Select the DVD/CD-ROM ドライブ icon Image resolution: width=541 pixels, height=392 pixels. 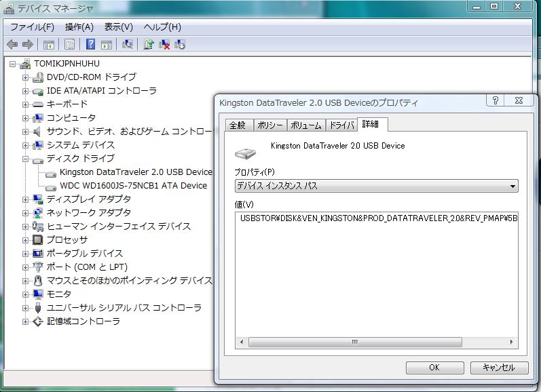[x=38, y=77]
